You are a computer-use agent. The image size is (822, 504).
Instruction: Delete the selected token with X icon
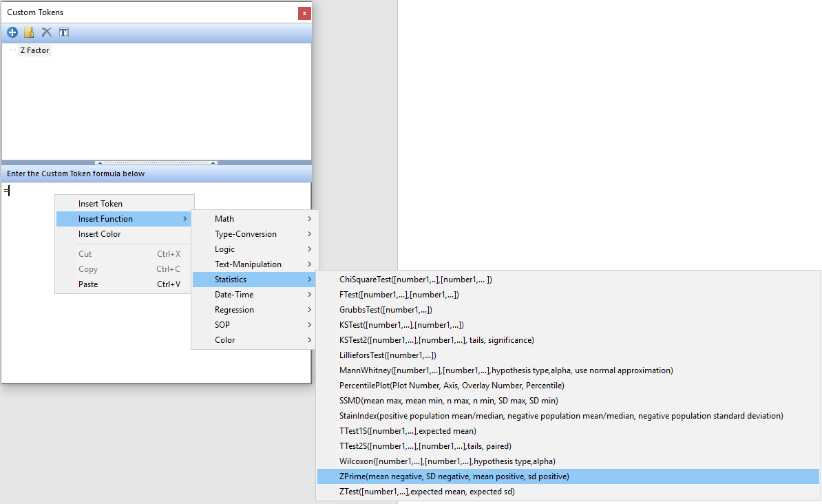[47, 32]
